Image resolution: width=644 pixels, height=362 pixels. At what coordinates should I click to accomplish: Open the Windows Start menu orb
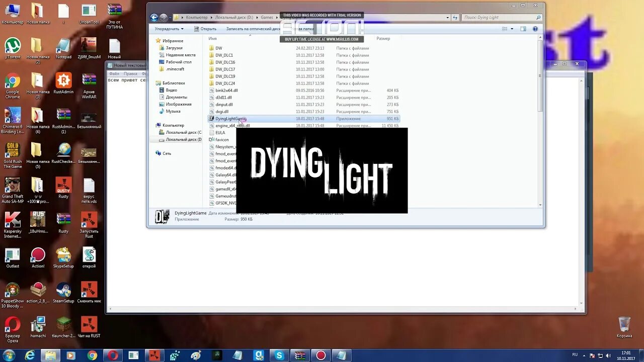pos(10,355)
